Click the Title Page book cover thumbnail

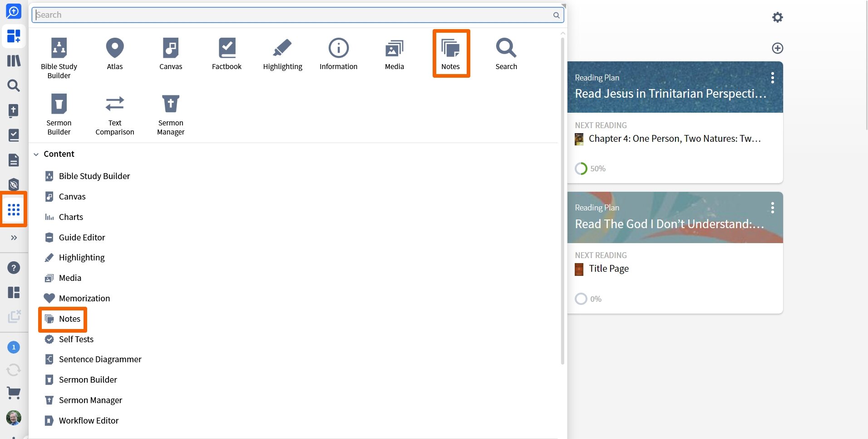click(x=579, y=269)
